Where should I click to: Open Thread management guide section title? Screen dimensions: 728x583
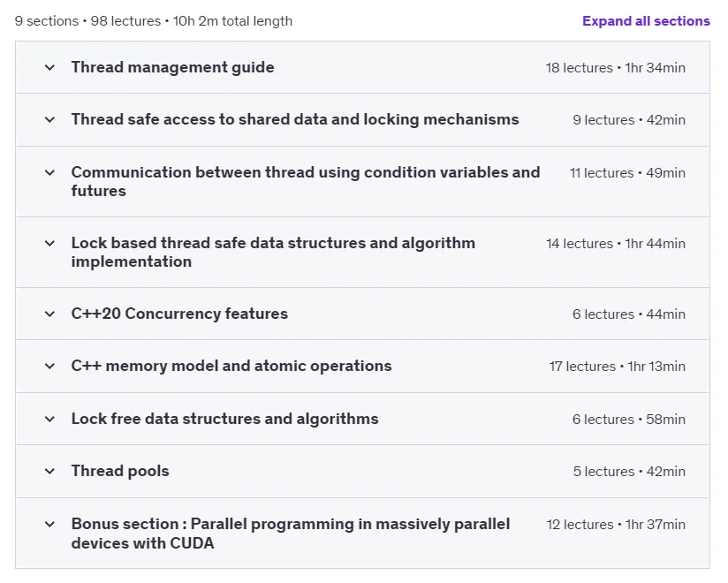tap(172, 67)
